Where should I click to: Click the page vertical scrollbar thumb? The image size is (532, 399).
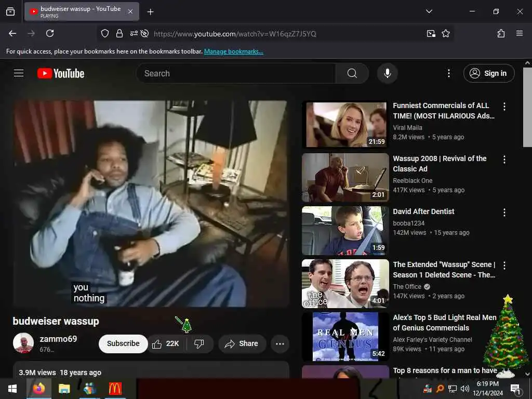(x=527, y=107)
